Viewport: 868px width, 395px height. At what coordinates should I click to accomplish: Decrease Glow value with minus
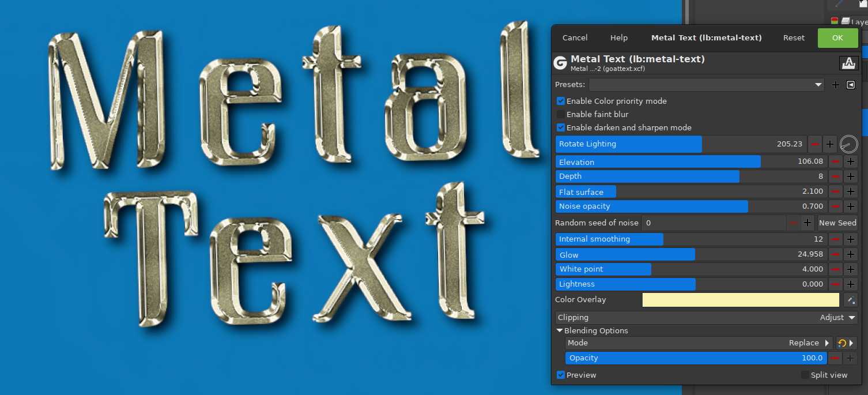tap(835, 254)
